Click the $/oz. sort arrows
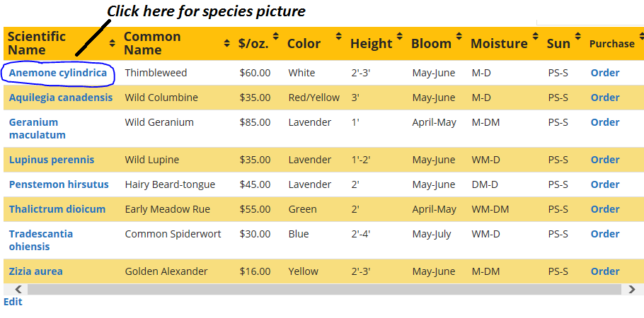The width and height of the screenshot is (644, 318). [275, 36]
